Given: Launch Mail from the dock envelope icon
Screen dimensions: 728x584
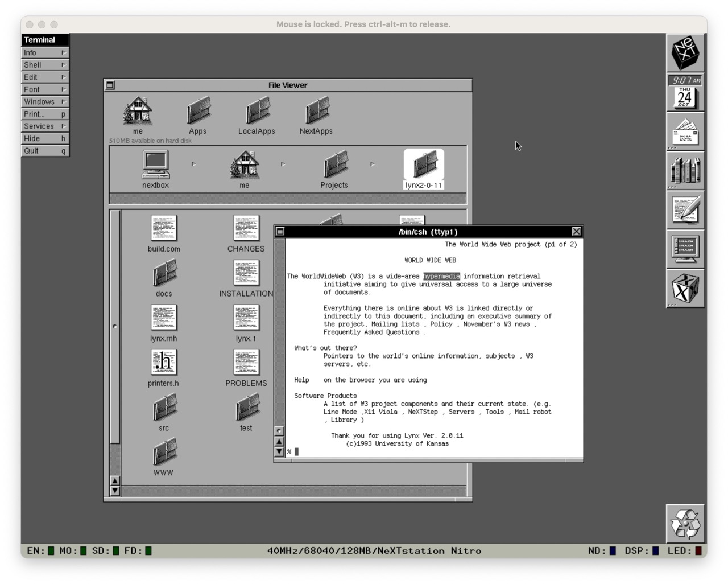Looking at the screenshot, I should click(685, 131).
